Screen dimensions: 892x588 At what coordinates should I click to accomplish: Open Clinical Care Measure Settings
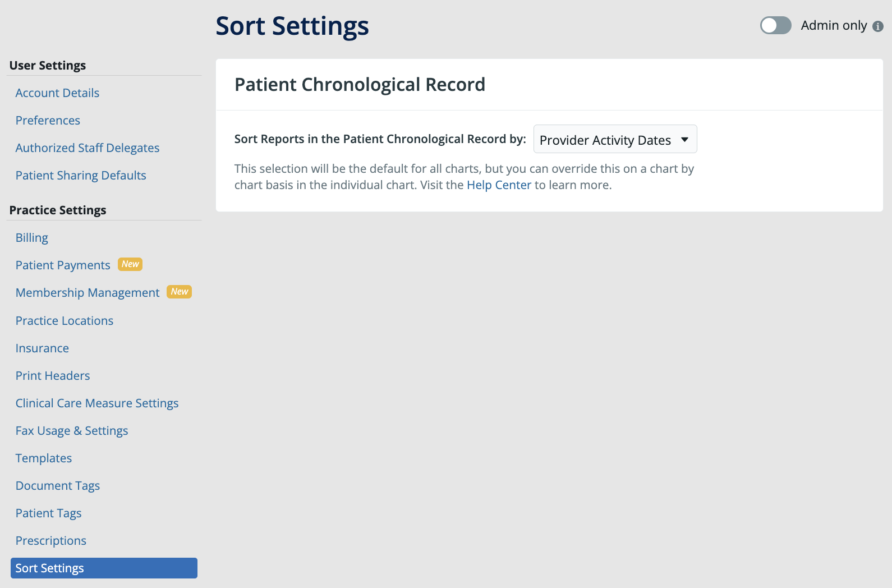click(97, 403)
